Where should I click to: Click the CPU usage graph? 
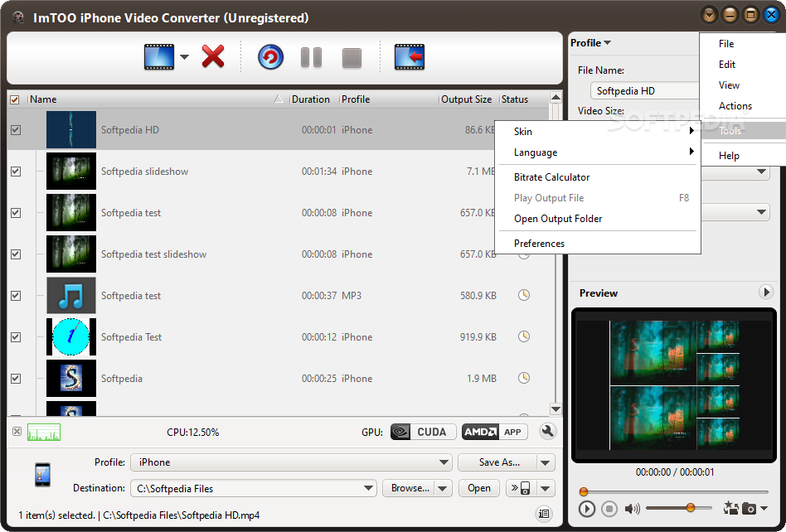pos(44,432)
